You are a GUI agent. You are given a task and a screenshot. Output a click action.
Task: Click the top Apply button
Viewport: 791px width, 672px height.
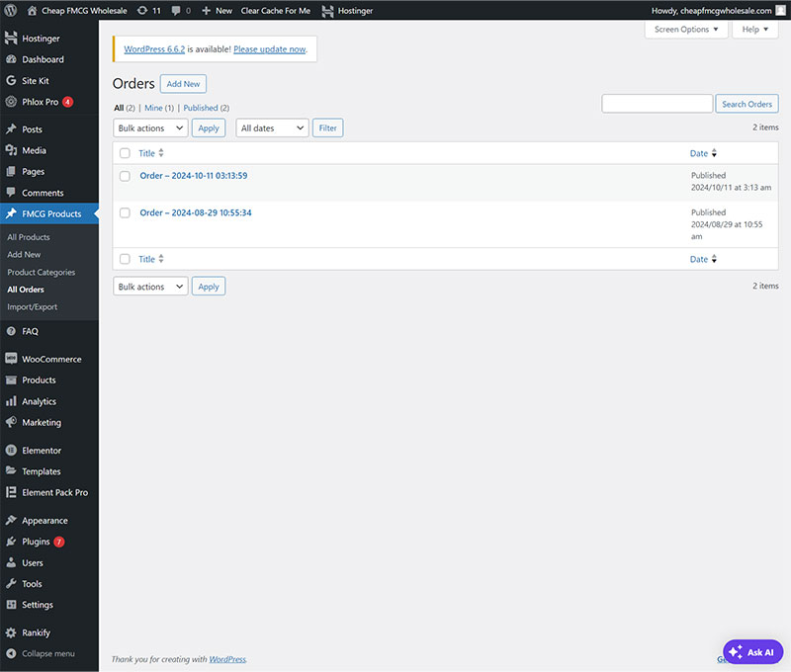[x=209, y=128]
